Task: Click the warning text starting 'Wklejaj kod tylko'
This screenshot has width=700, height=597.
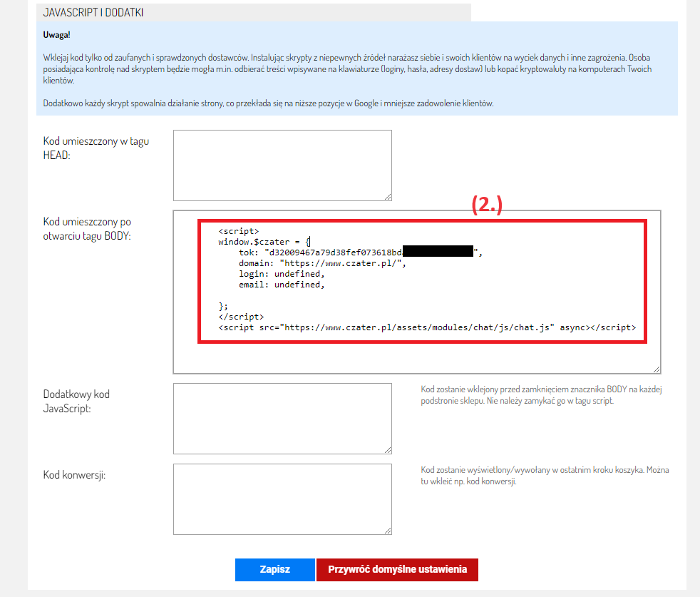Action: [347, 68]
